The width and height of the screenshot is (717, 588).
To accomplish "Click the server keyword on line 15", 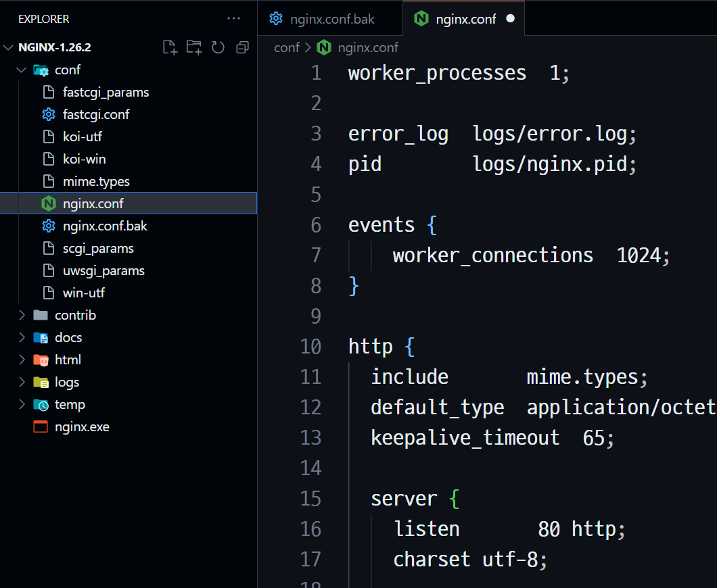I will [404, 499].
